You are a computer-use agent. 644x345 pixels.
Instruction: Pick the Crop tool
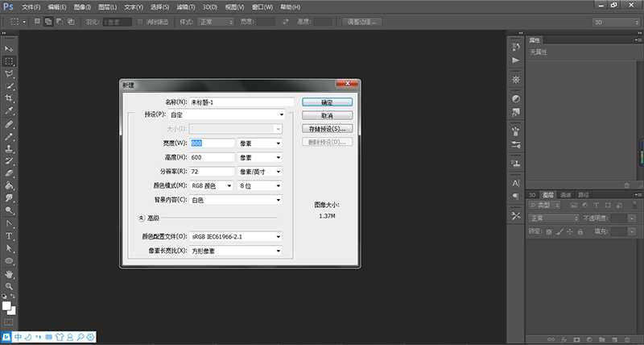click(x=10, y=98)
